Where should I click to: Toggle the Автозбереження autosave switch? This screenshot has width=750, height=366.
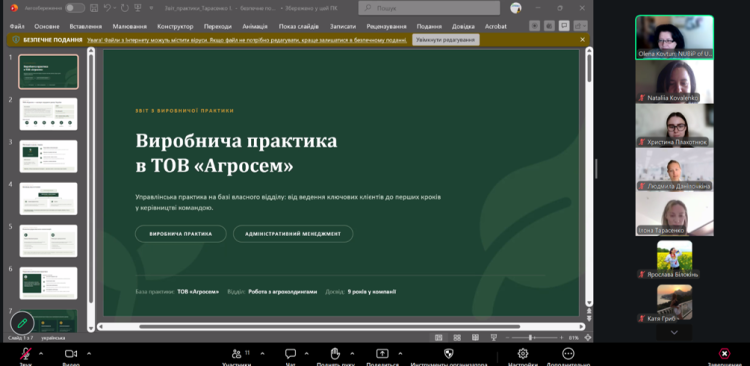point(75,8)
